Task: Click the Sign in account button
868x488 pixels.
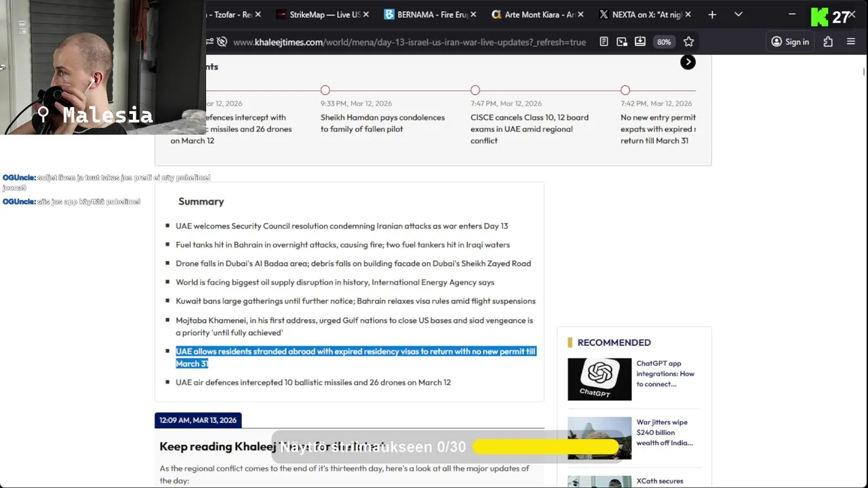Action: click(790, 42)
